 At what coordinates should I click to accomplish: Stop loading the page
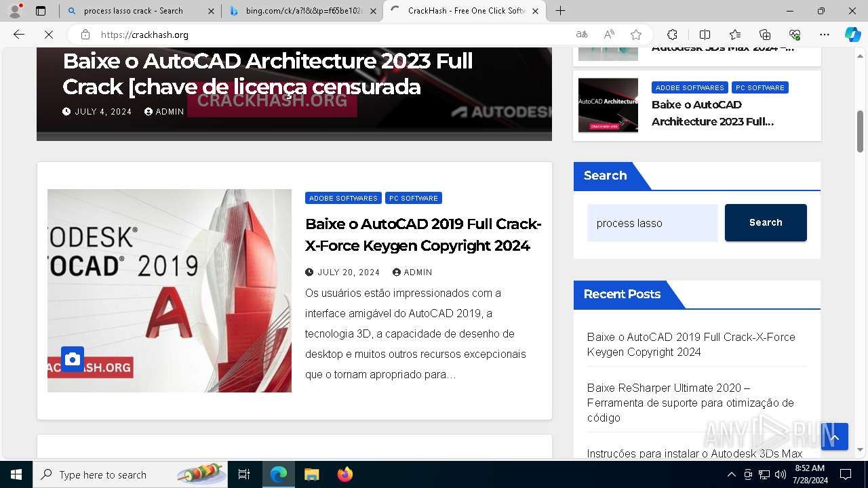point(49,35)
